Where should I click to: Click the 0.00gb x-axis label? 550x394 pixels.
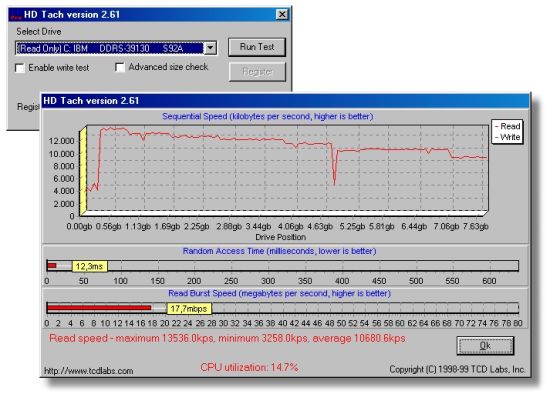pos(79,227)
